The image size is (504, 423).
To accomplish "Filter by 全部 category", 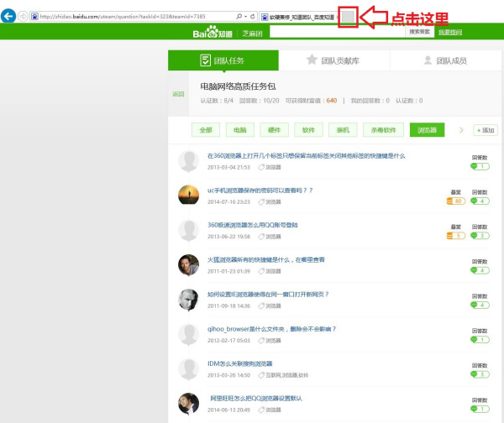I will pyautogui.click(x=206, y=130).
